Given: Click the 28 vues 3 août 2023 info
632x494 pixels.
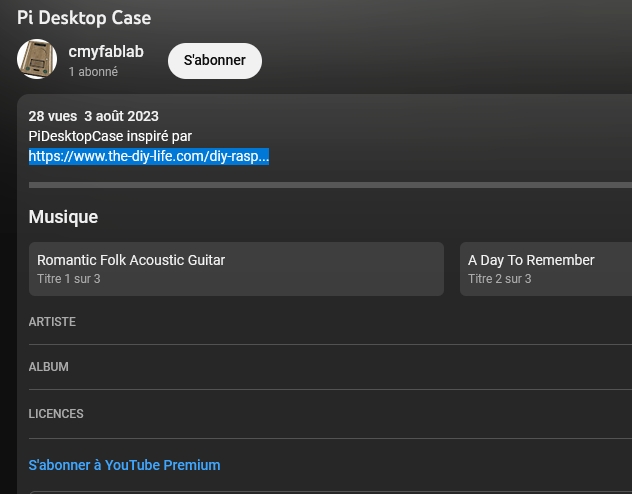Looking at the screenshot, I should 94,116.
